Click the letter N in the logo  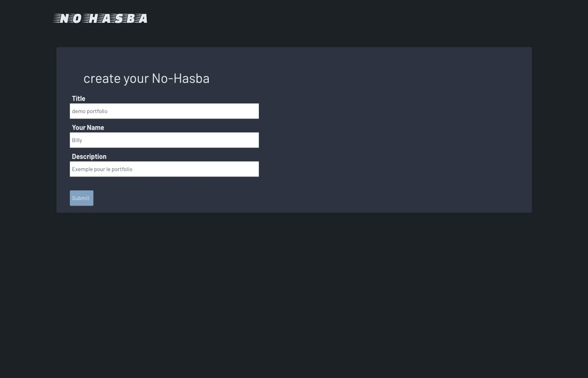tap(64, 19)
